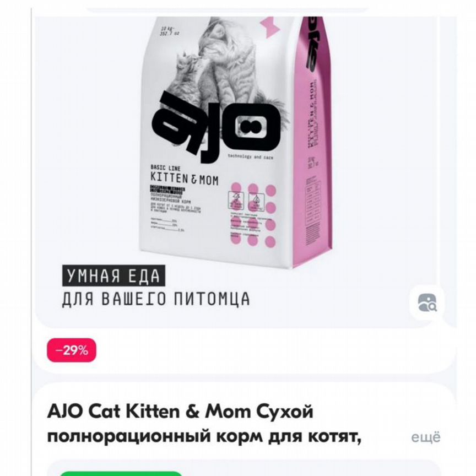Screen dimensions: 476x476
Task: Tap the pink side panel of the bag
Action: click(x=312, y=143)
